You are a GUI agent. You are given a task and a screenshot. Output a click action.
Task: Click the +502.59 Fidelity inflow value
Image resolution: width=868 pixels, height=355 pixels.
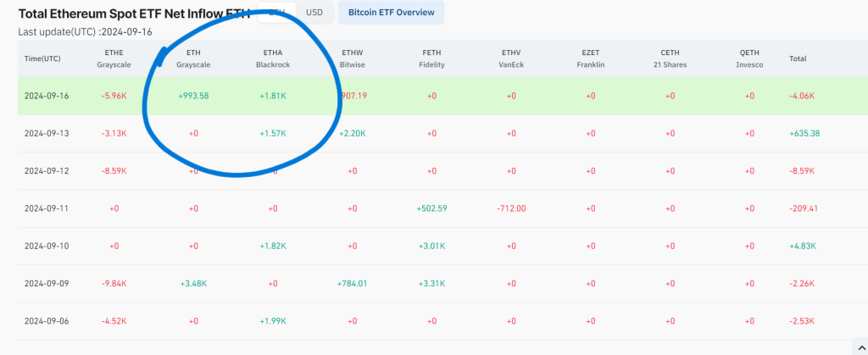click(431, 208)
